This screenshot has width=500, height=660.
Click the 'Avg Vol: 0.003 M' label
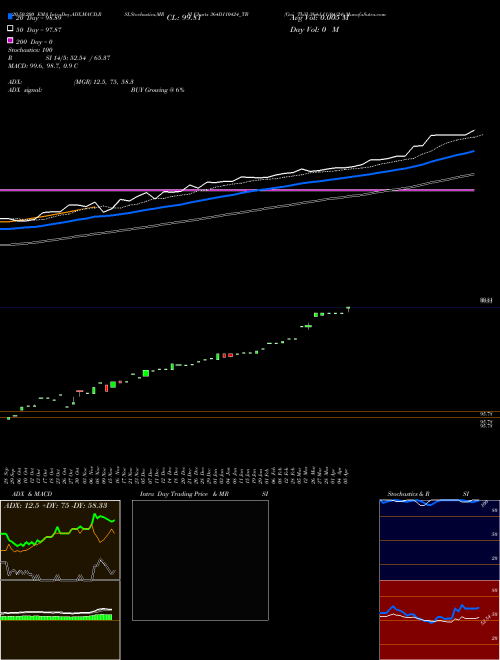tap(319, 18)
